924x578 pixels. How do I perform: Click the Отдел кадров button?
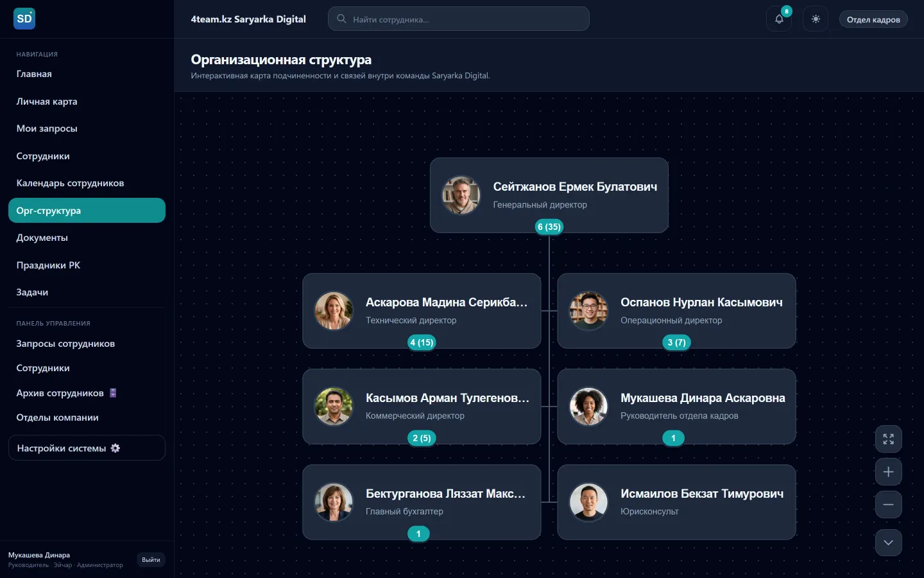coord(873,19)
